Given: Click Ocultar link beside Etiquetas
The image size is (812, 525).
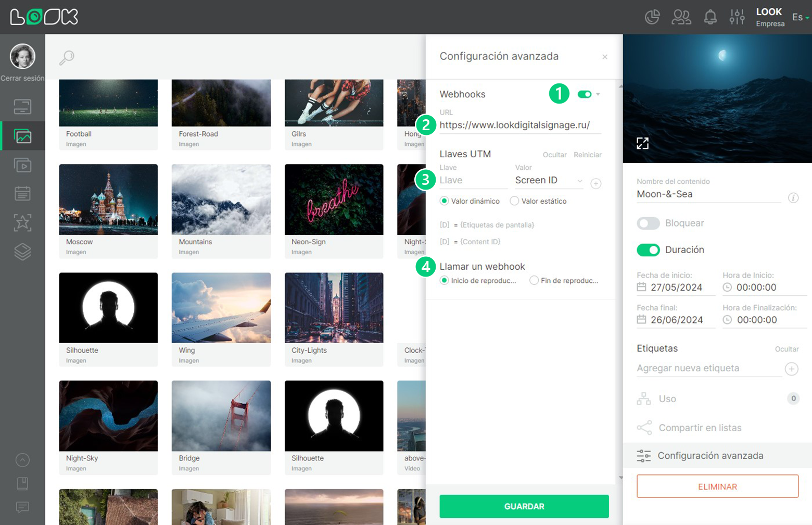Looking at the screenshot, I should tap(786, 349).
